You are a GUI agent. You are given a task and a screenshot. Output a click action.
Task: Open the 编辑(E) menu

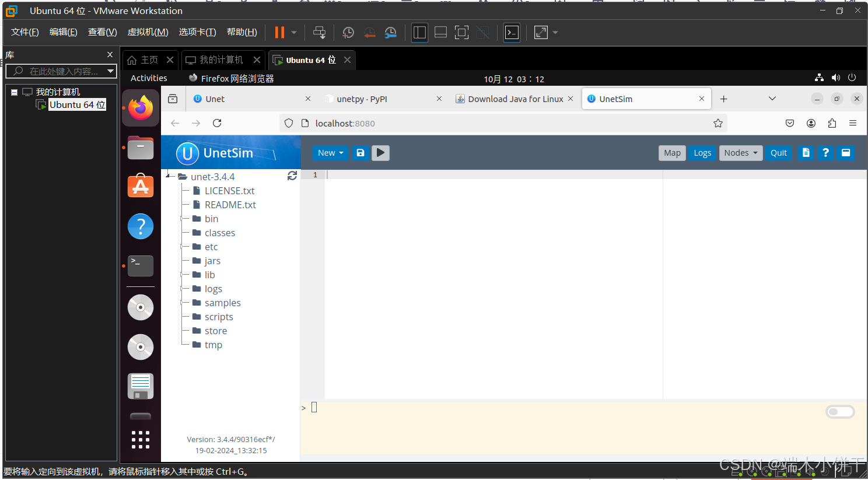coord(63,32)
